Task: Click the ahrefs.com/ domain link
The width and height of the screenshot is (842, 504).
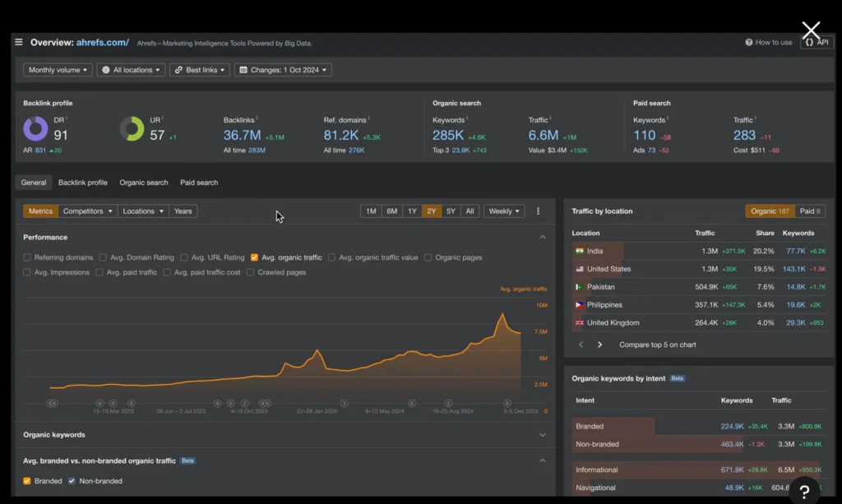Action: coord(103,43)
